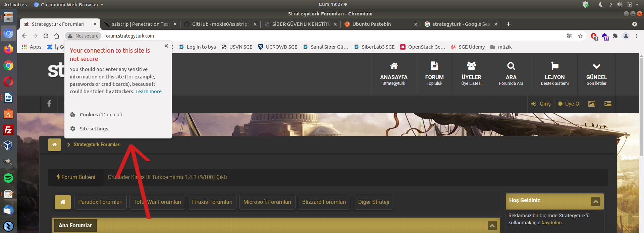Open the Chromium three-dot menu

click(x=637, y=36)
